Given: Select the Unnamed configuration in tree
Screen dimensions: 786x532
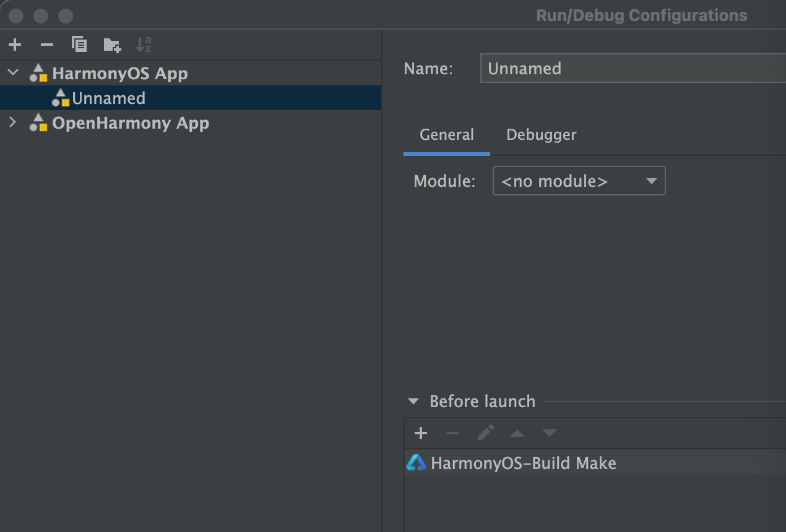Looking at the screenshot, I should click(191, 98).
